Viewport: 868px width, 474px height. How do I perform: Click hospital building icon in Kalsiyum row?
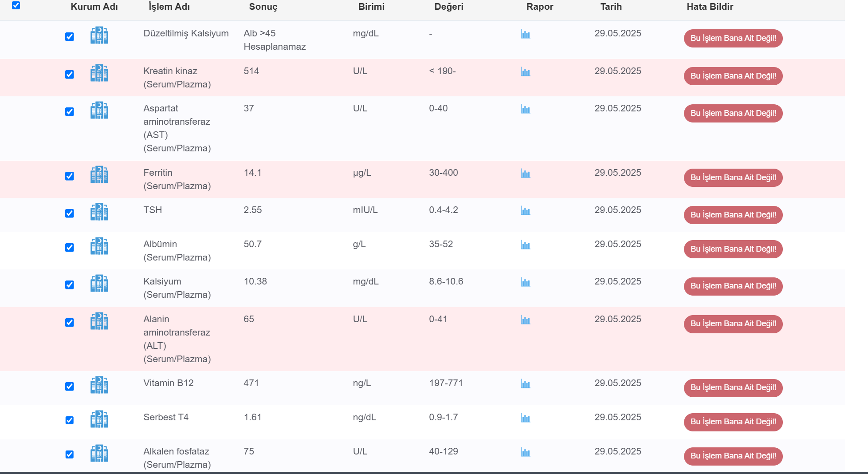coord(99,283)
